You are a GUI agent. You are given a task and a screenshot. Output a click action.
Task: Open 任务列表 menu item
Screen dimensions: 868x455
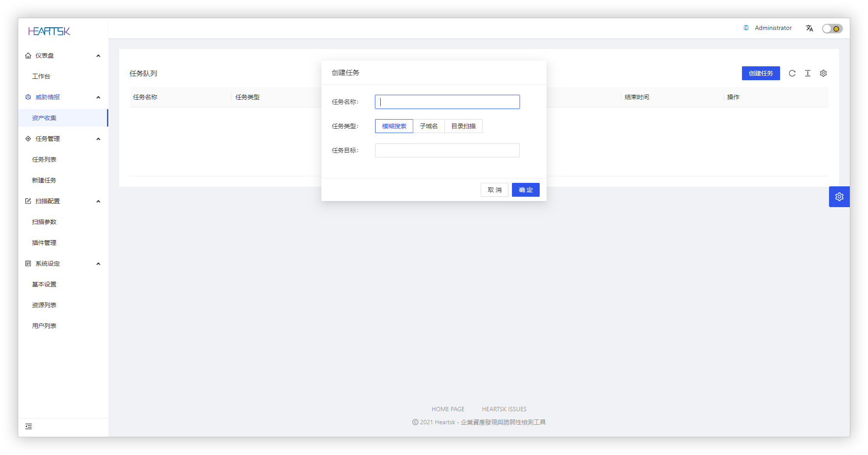coord(63,159)
